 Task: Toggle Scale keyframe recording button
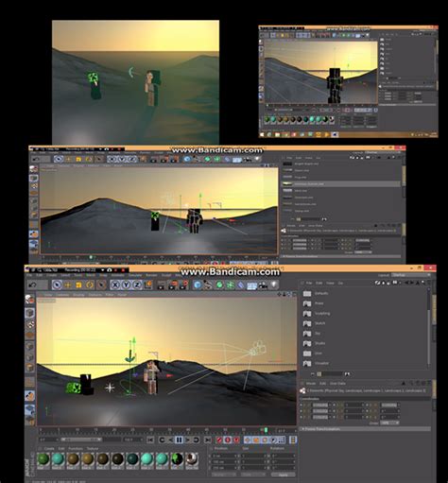pyautogui.click(x=256, y=440)
